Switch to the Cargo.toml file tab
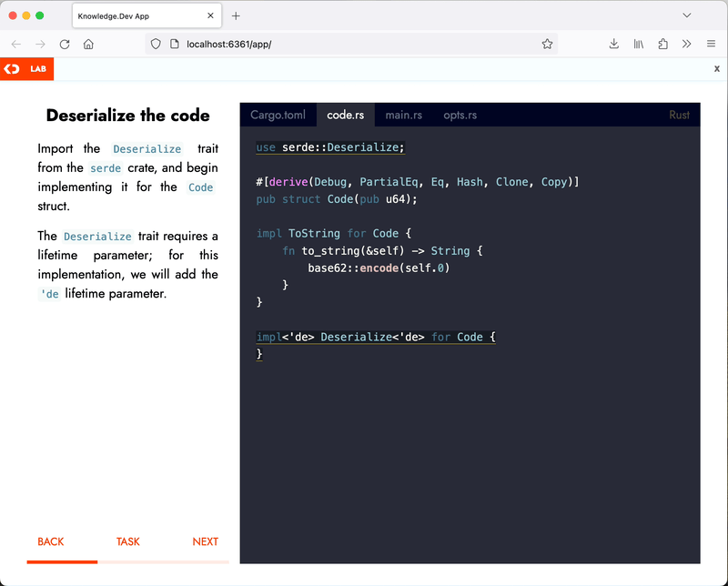The image size is (728, 586). [278, 115]
